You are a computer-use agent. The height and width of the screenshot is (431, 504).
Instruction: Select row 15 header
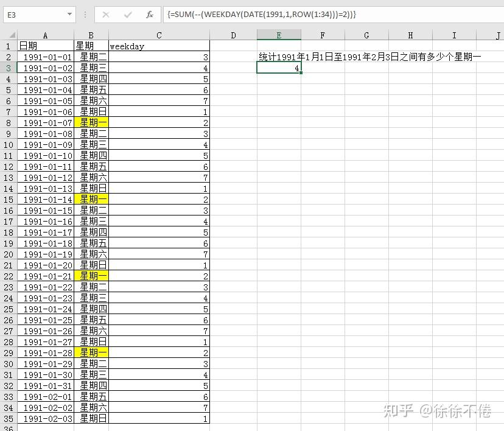[x=9, y=200]
